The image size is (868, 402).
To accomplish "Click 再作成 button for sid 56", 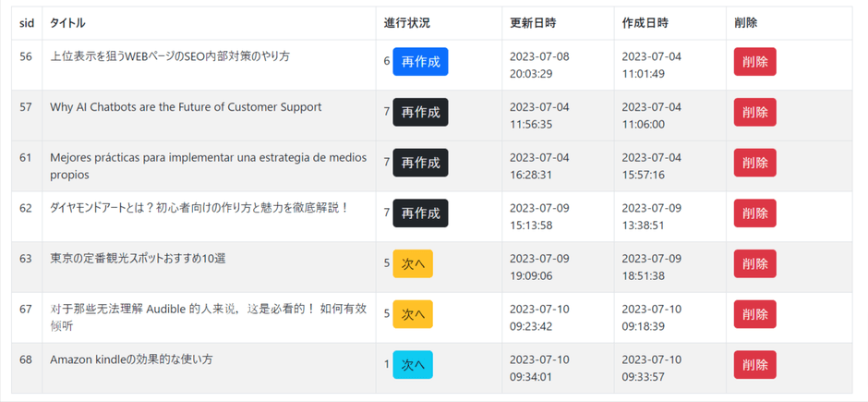I will 420,62.
